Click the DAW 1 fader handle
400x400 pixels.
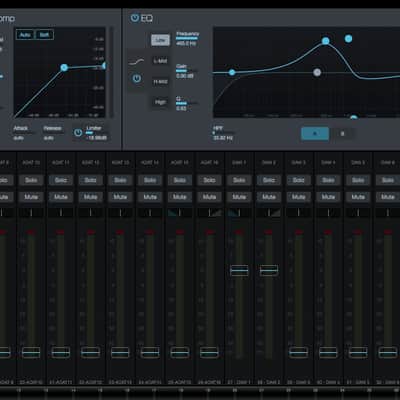click(x=239, y=270)
